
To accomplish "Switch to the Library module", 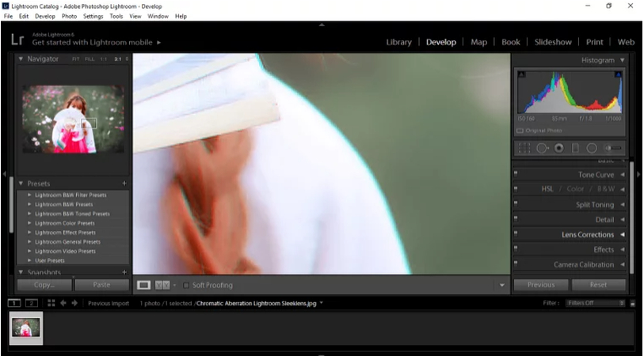I will (x=398, y=42).
